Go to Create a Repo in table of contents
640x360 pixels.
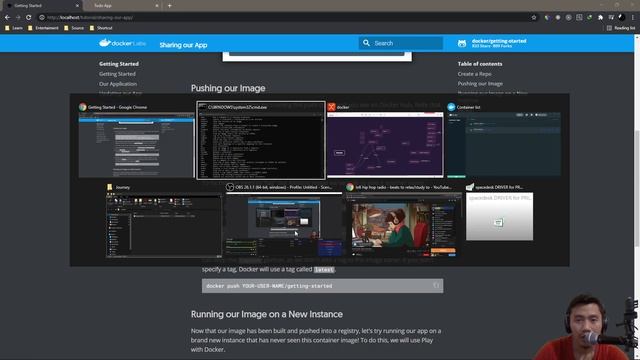point(474,74)
